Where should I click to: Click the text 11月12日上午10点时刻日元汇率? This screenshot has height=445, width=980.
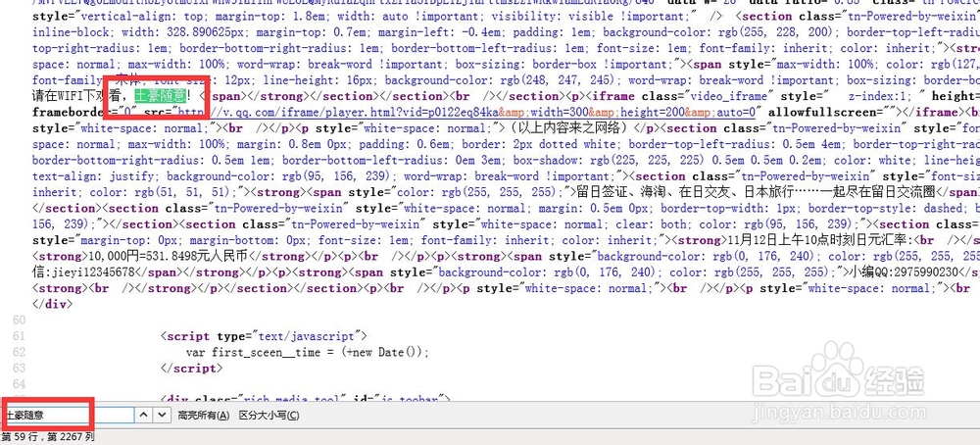click(818, 240)
